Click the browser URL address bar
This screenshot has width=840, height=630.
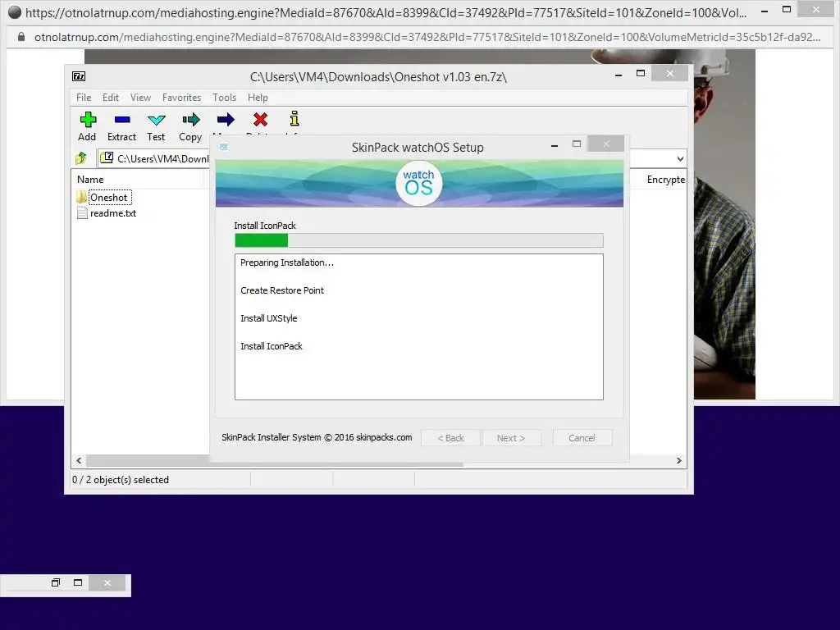427,37
